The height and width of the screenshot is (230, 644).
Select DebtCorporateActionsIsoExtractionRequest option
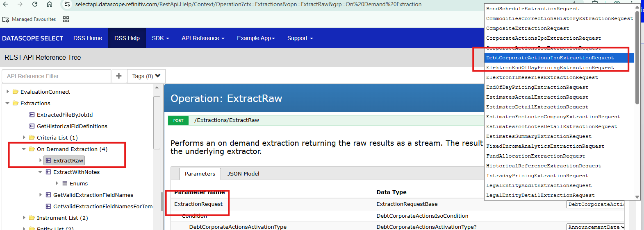point(560,58)
